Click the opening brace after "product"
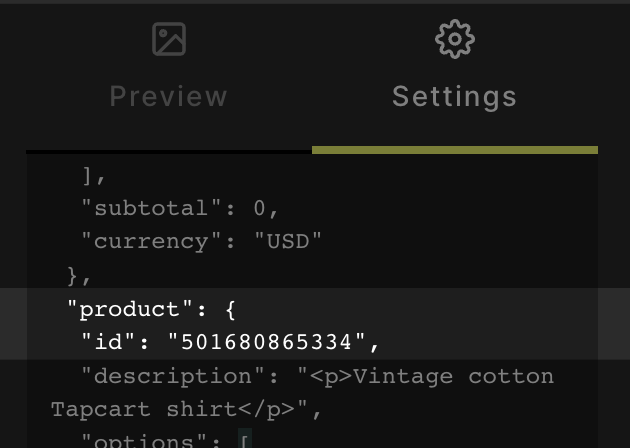 pyautogui.click(x=231, y=309)
